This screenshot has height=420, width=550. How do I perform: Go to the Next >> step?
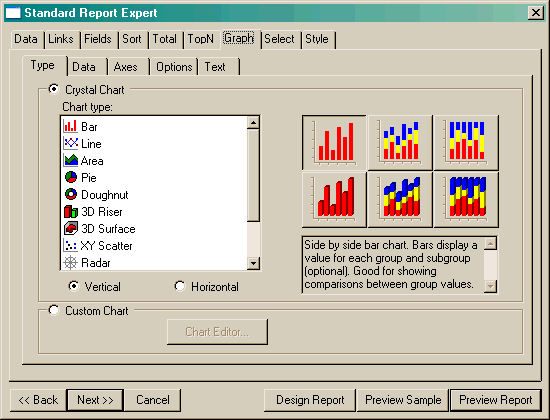pyautogui.click(x=95, y=400)
